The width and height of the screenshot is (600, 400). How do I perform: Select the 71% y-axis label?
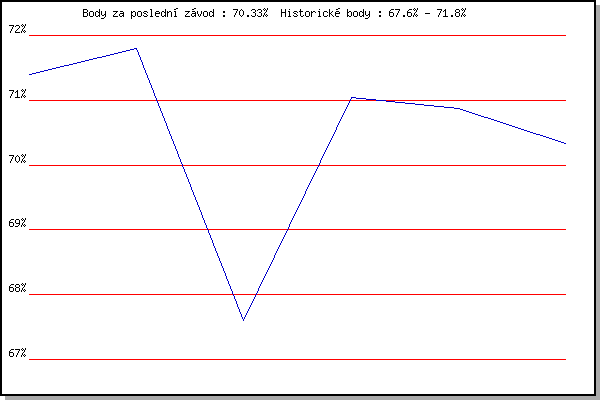(17, 94)
